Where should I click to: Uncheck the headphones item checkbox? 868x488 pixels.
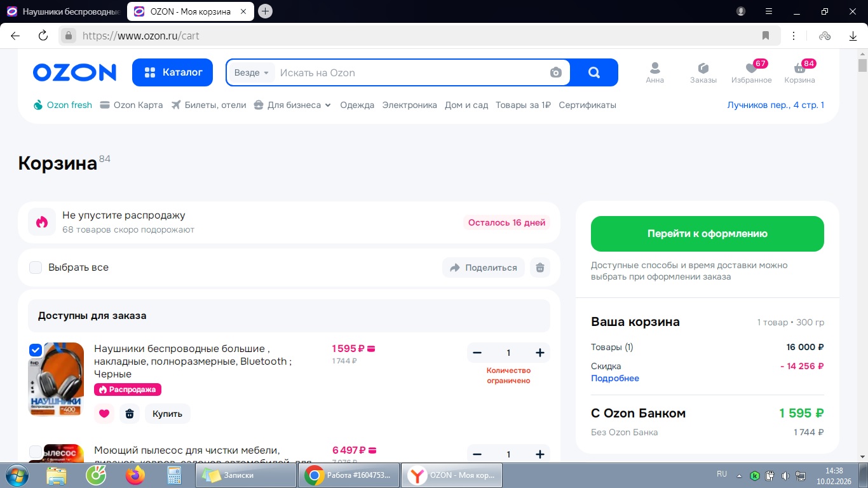click(36, 350)
